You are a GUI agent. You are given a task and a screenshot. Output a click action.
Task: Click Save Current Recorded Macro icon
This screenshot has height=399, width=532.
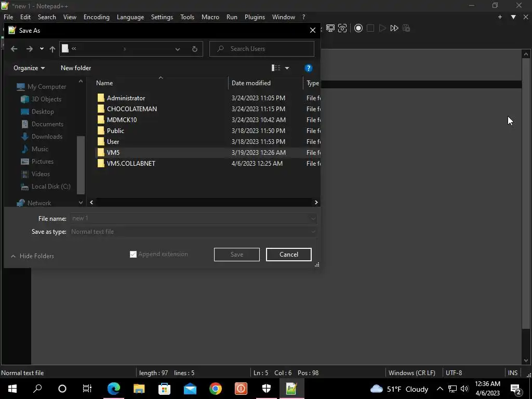pos(406,28)
